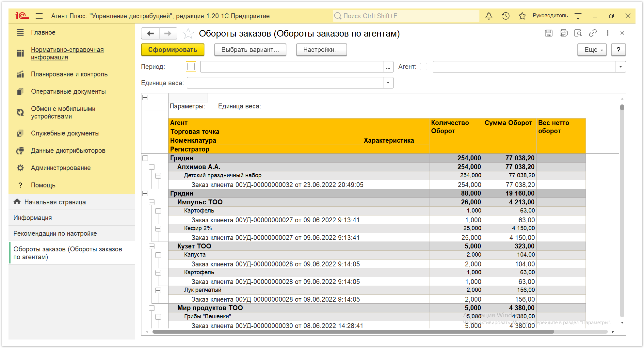
Task: Collapse the Кузет ТОО group
Action: tap(152, 246)
